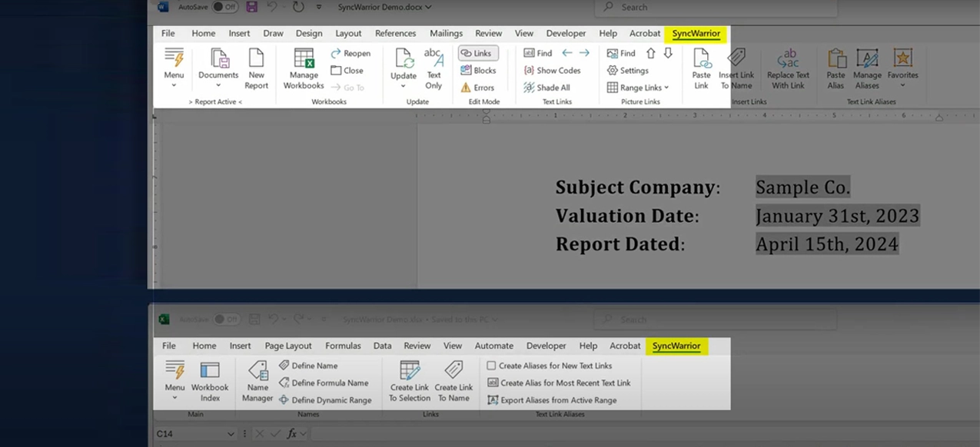
Task: Toggle Blocks edit mode
Action: pyautogui.click(x=478, y=70)
